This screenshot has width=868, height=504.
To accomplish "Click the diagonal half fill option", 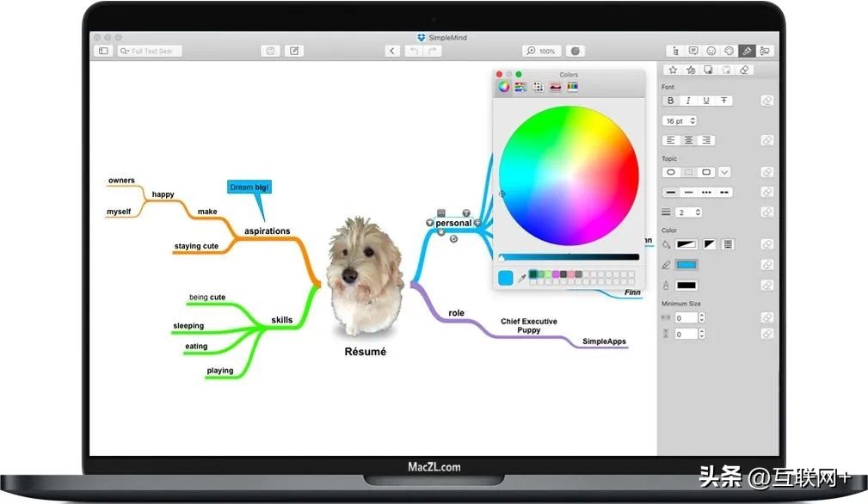I will [x=709, y=244].
